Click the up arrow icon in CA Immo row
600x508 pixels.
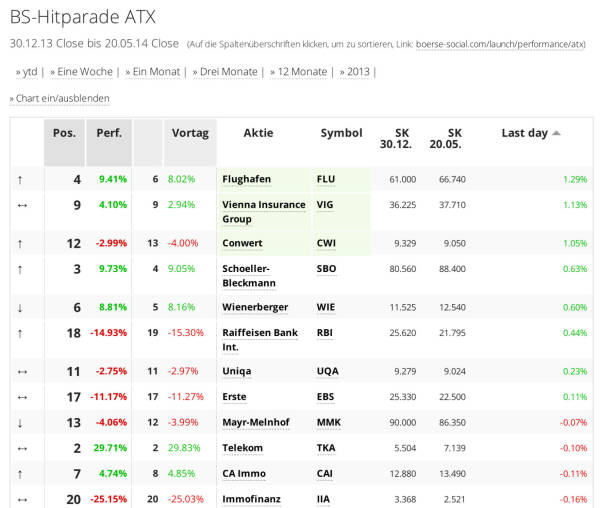click(21, 473)
